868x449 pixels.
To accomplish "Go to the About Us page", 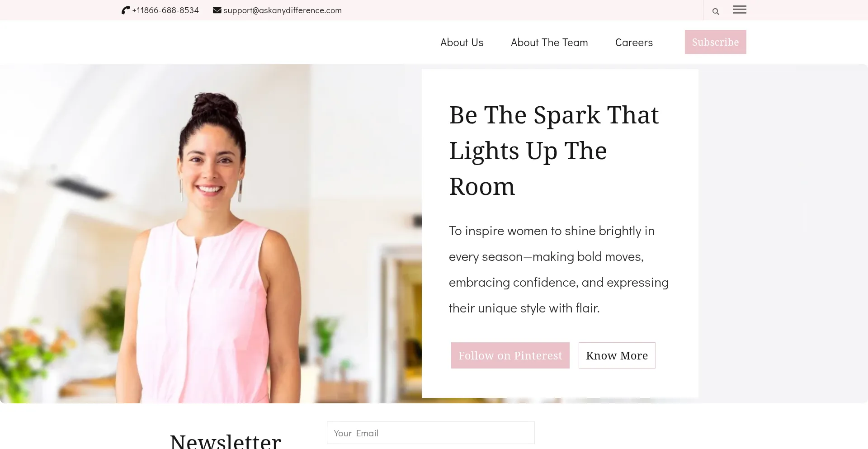I will tap(462, 43).
